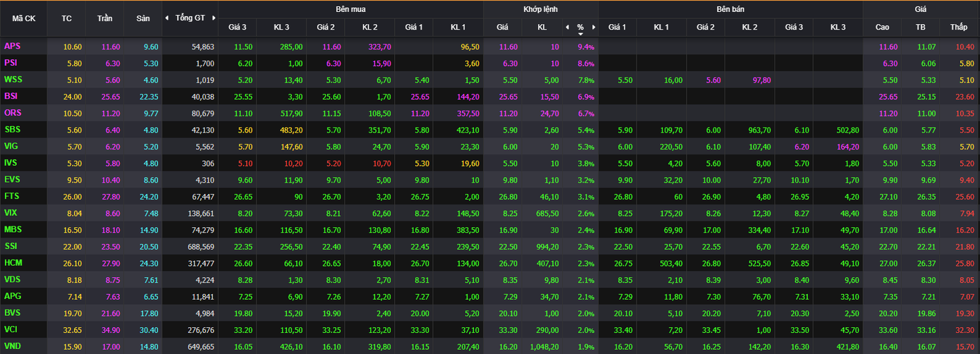The image size is (980, 354).
Task: Click FTS matched price 26.80
Action: (502, 196)
